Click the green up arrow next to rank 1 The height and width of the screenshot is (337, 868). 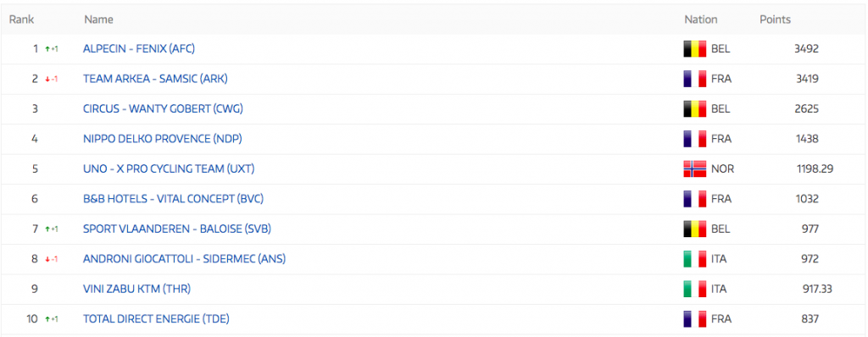pyautogui.click(x=47, y=49)
